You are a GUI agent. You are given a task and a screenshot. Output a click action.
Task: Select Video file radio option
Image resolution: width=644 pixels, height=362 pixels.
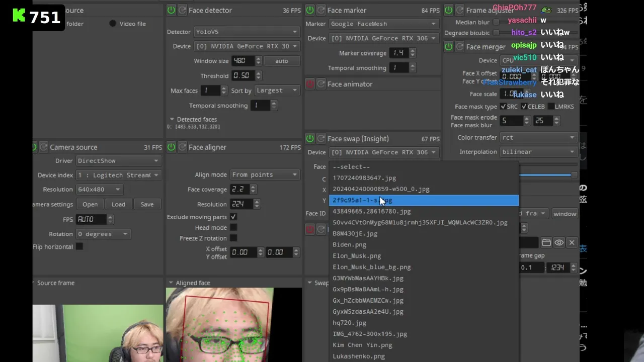(113, 24)
